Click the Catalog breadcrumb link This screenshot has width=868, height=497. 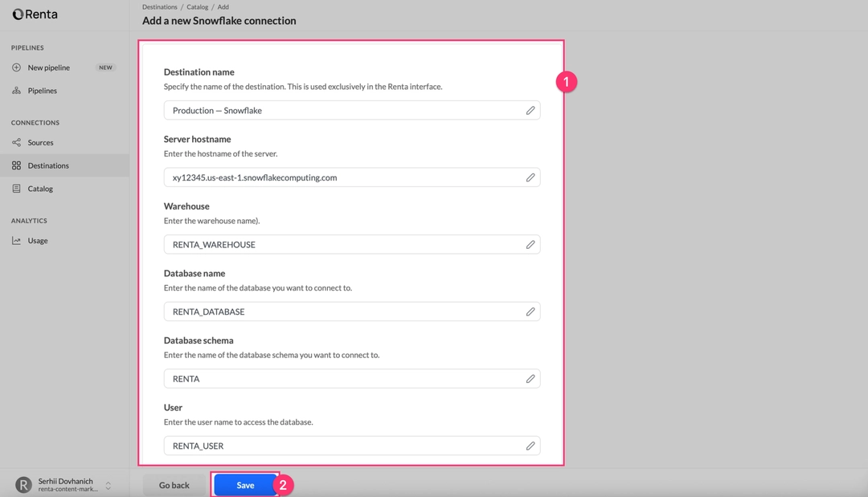[198, 7]
